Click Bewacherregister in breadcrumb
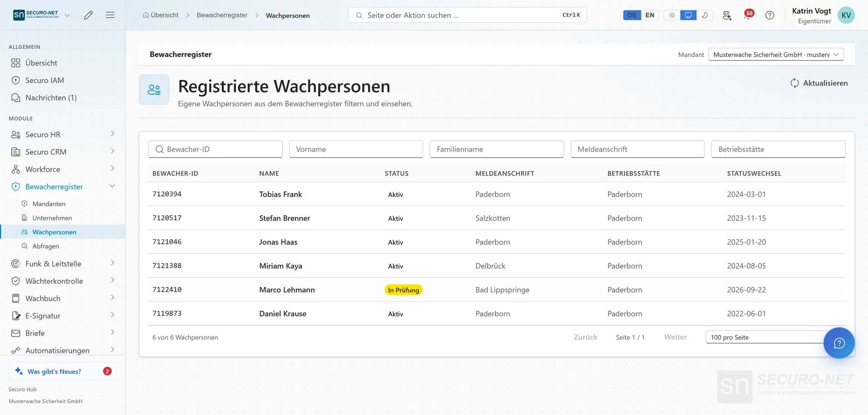This screenshot has width=868, height=415. point(222,15)
